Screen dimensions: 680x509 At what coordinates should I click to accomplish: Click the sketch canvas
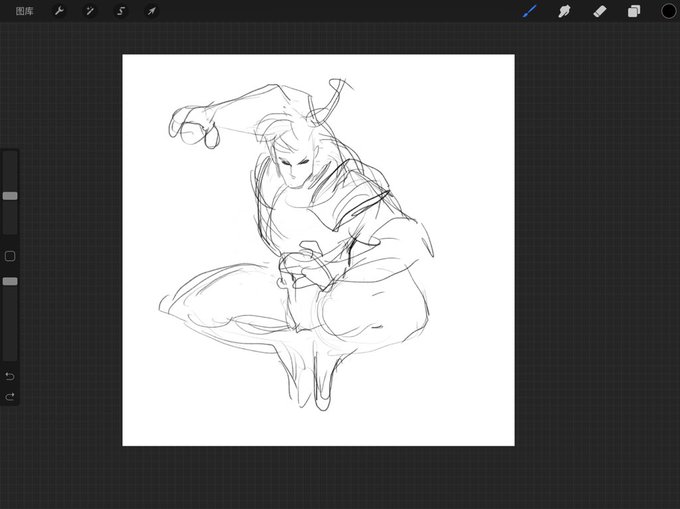(x=318, y=250)
